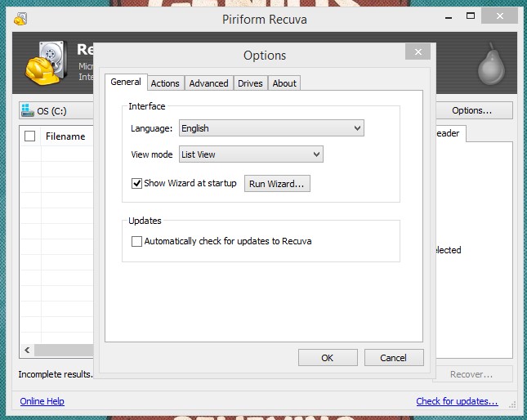The height and width of the screenshot is (420, 527).
Task: Open the View mode dropdown
Action: pyautogui.click(x=251, y=154)
